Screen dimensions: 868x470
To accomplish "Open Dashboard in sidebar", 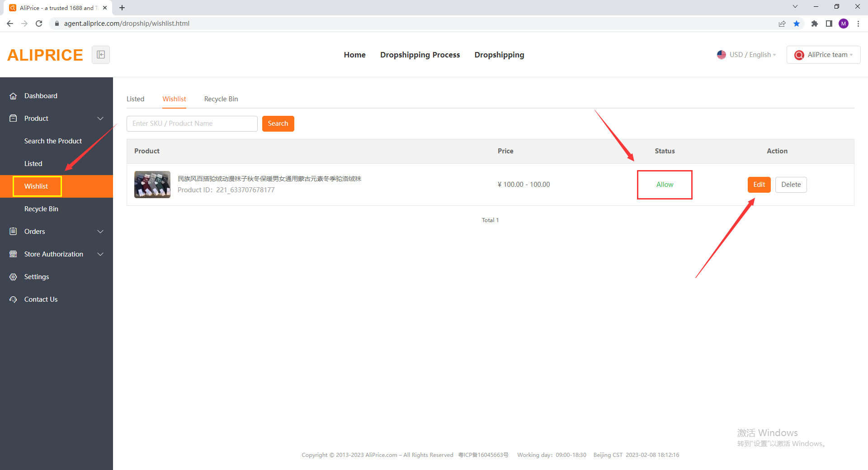I will (41, 96).
